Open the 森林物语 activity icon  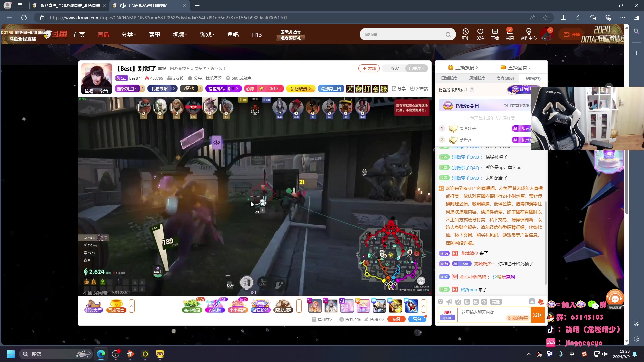click(192, 306)
